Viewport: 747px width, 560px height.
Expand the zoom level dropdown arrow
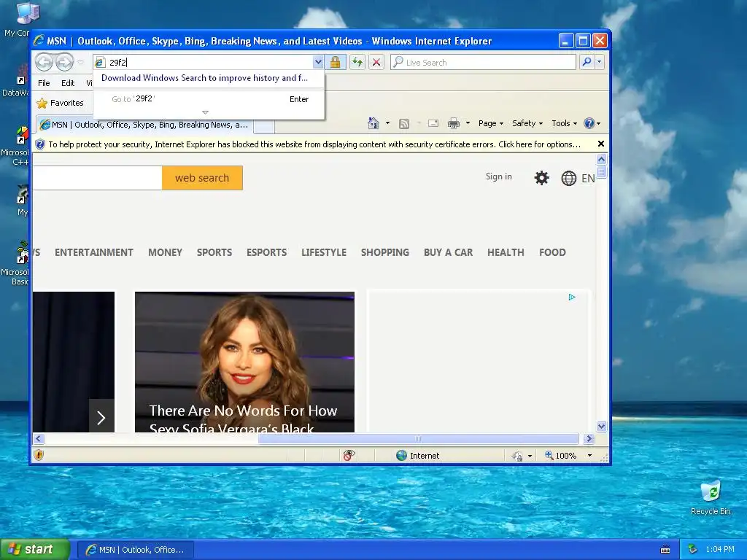tap(589, 456)
